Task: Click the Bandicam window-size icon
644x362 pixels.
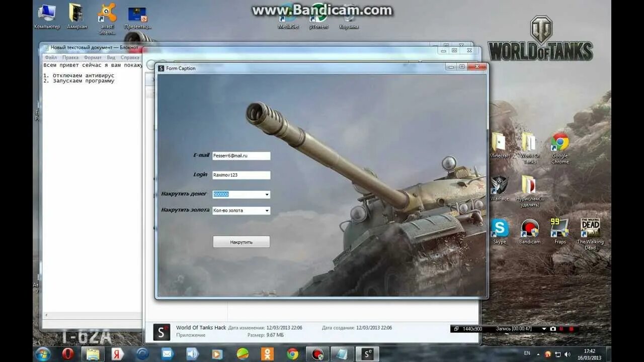Action: tap(456, 329)
